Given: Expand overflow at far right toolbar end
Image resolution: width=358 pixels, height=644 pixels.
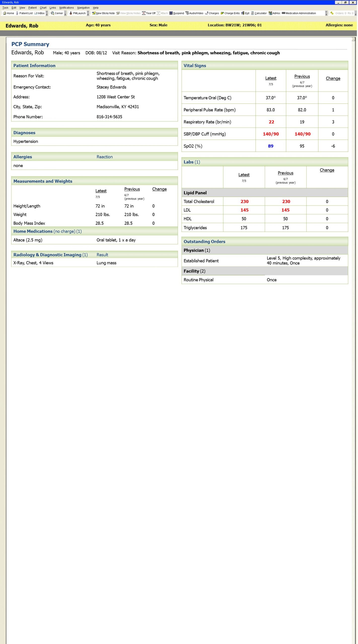Looking at the screenshot, I should pyautogui.click(x=355, y=13).
